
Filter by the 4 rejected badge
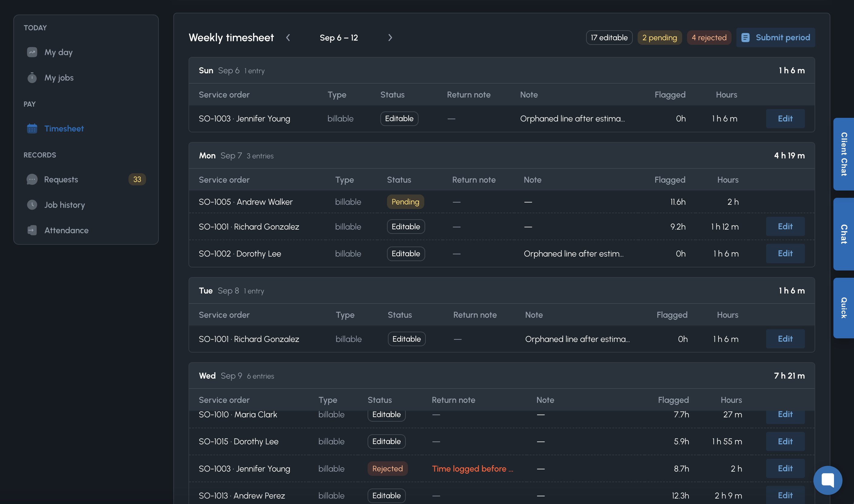(709, 38)
